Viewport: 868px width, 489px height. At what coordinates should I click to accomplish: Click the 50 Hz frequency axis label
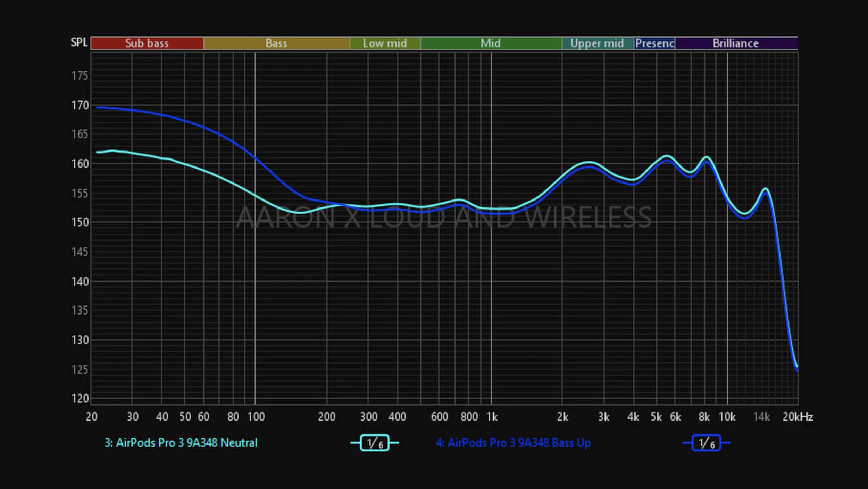pyautogui.click(x=185, y=417)
